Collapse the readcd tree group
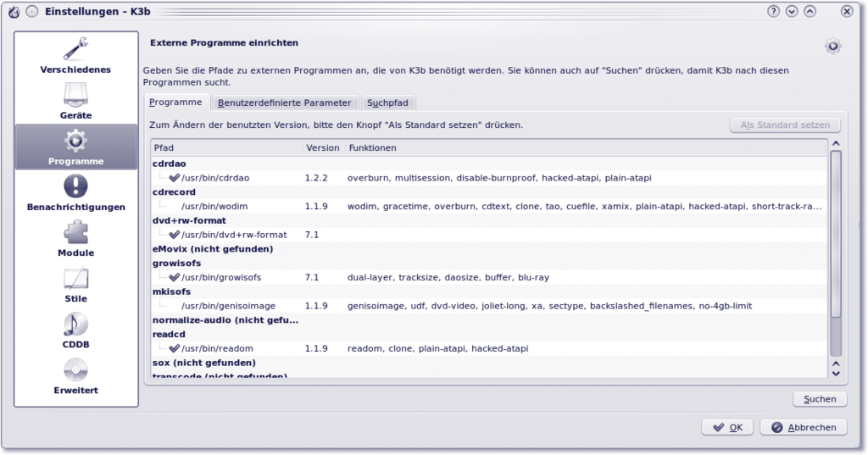868x455 pixels. tap(165, 334)
